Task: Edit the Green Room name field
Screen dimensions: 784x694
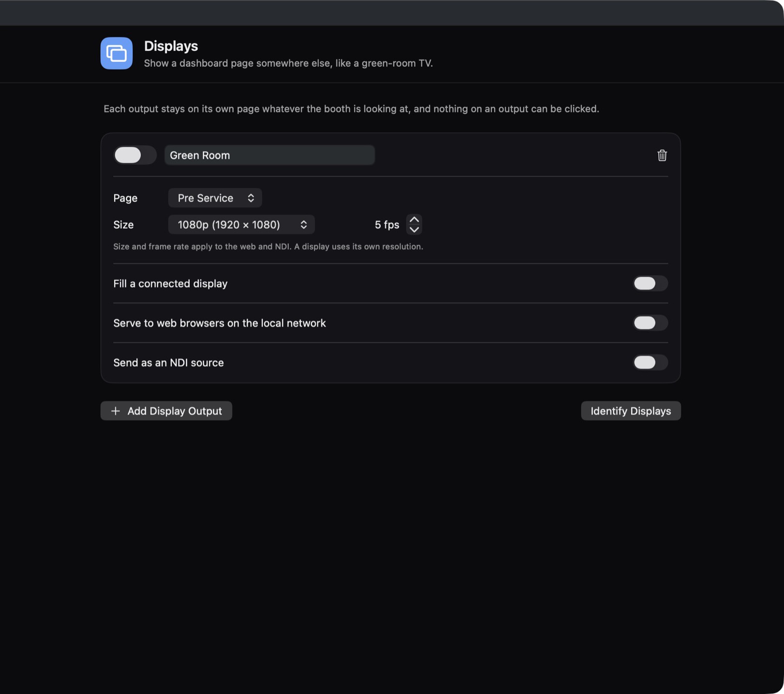Action: click(270, 155)
